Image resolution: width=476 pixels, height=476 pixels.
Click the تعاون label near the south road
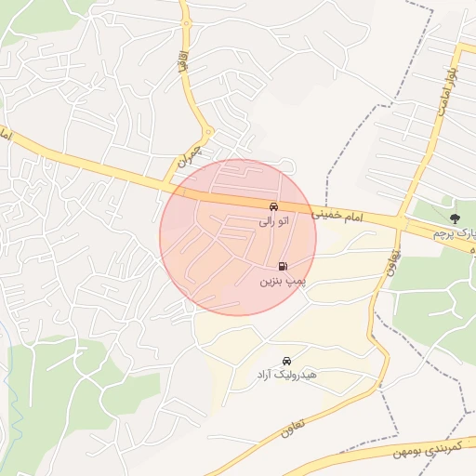pos(292,429)
